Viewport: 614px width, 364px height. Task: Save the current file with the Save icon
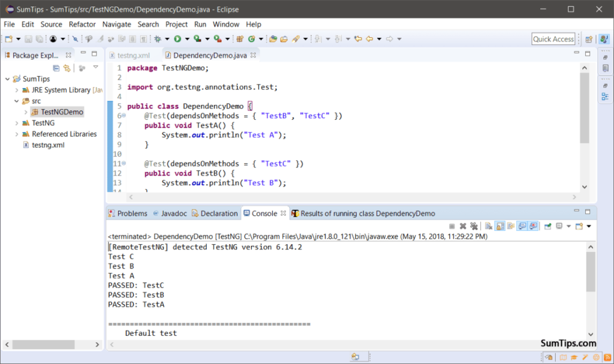pos(28,38)
